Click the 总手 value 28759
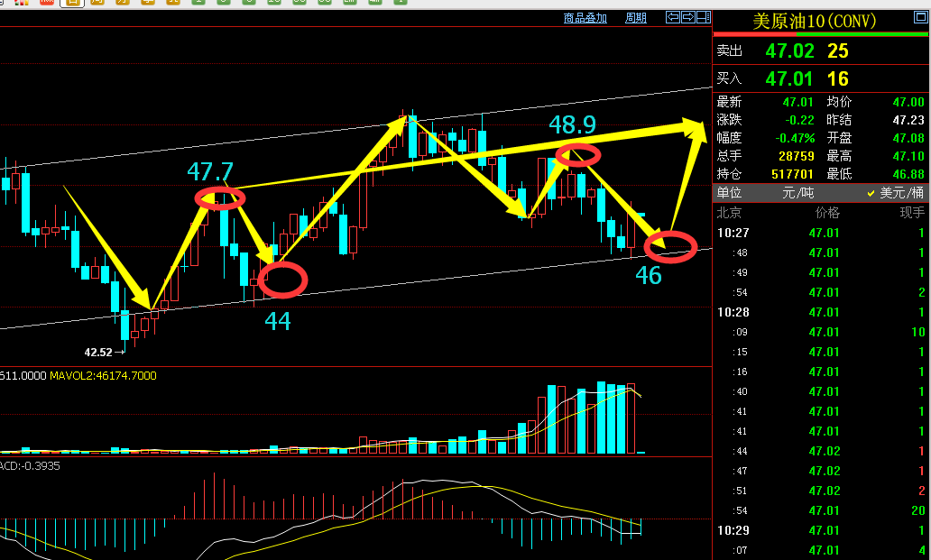Image resolution: width=931 pixels, height=560 pixels. coord(797,156)
